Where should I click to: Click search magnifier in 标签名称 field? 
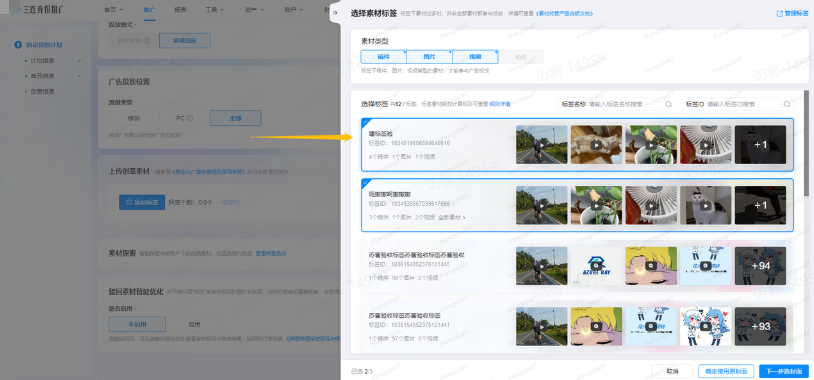pyautogui.click(x=669, y=104)
